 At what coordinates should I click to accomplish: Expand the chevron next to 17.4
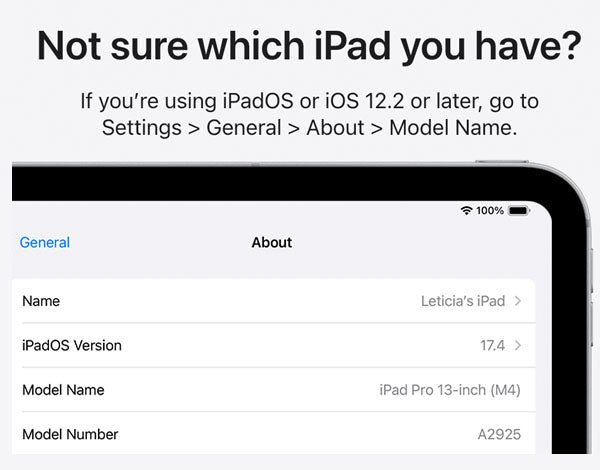518,346
